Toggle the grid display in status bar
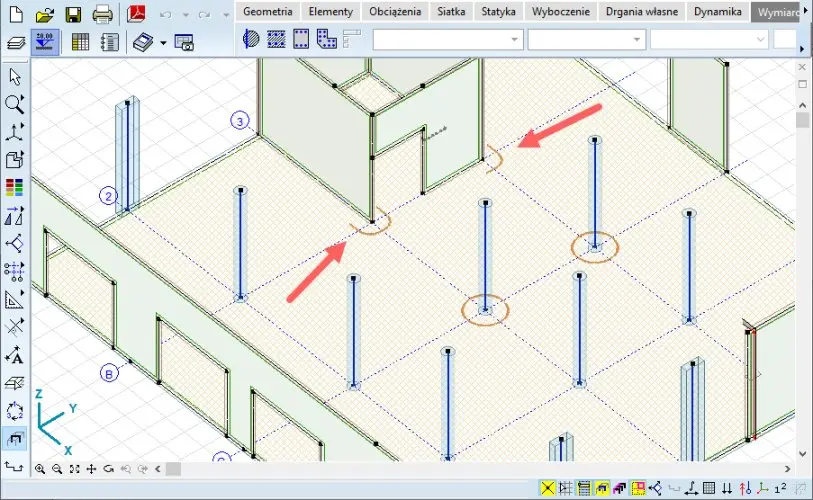The image size is (813, 500). tap(709, 488)
